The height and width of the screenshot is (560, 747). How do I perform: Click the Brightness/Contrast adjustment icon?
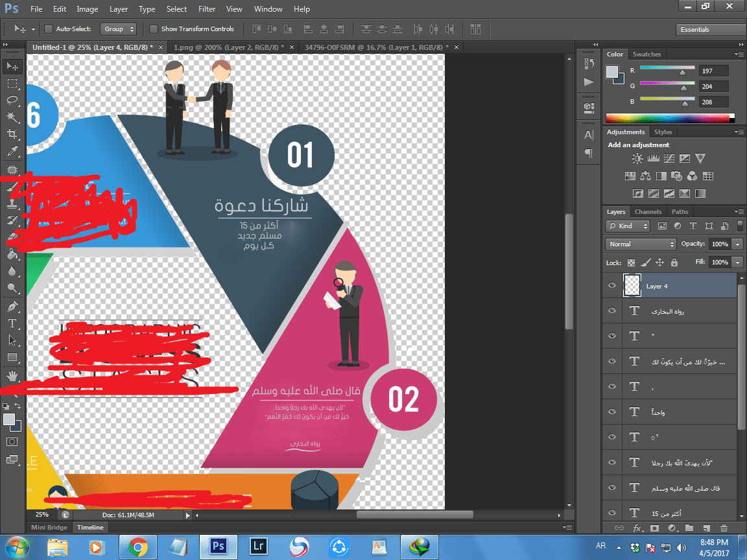coord(637,159)
